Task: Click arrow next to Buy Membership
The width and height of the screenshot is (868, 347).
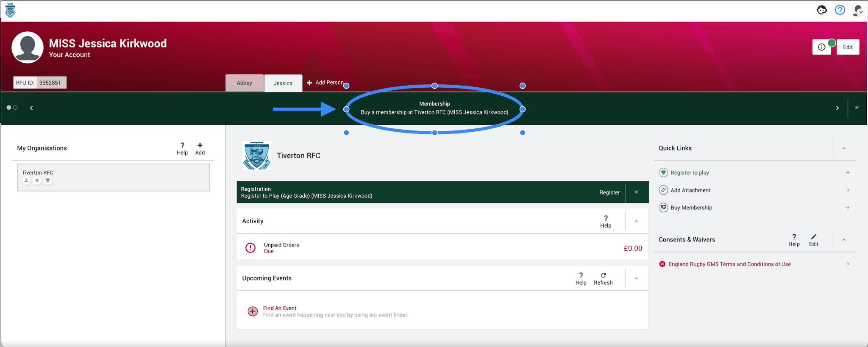Action: click(x=848, y=208)
